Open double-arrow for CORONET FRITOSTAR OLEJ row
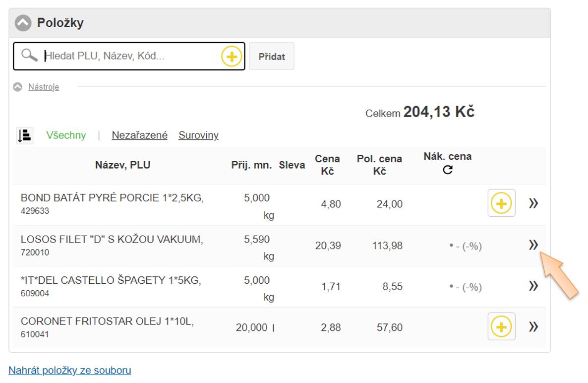The height and width of the screenshot is (383, 588). tap(533, 326)
